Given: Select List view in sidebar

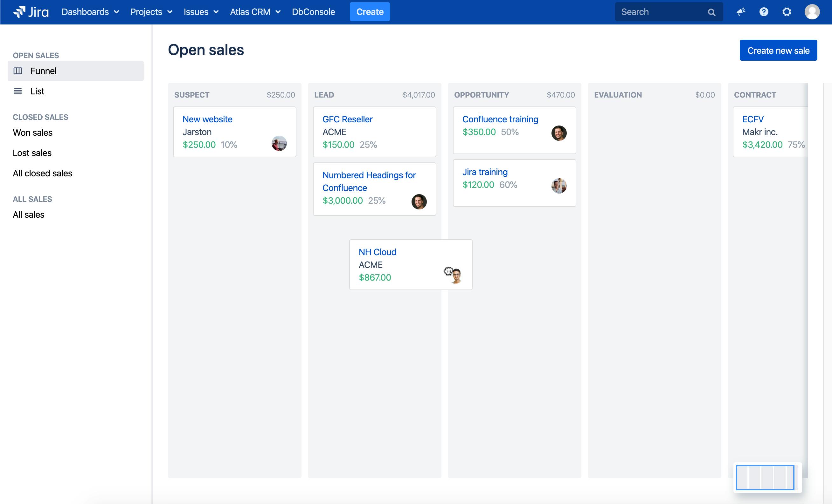Looking at the screenshot, I should pos(76,91).
